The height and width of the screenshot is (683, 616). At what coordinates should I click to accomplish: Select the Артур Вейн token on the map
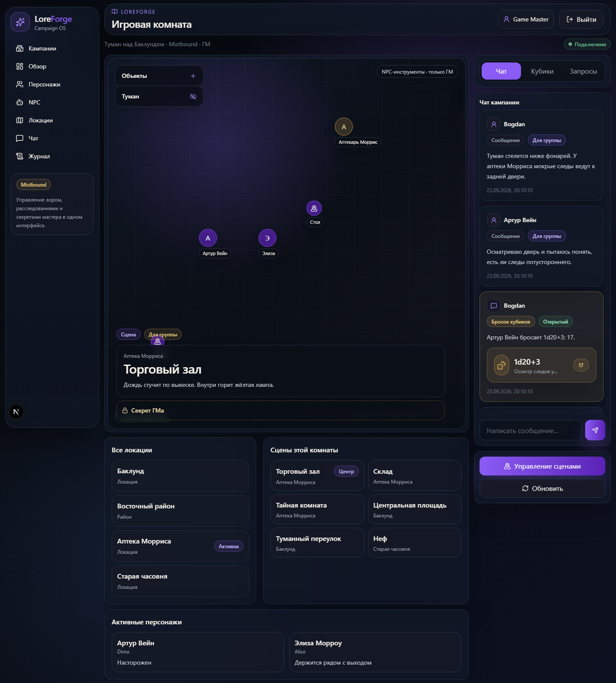(208, 238)
